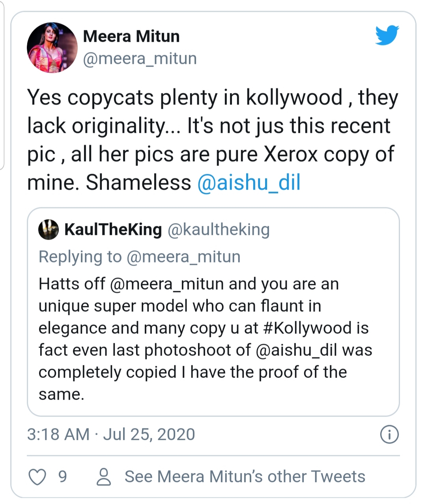Open the @aishu_dil mention in main tweet
Viewport: 426px width, 504px height.
(249, 182)
